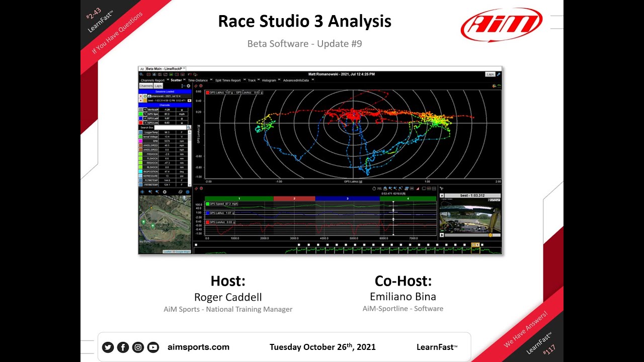Select the FRSHOCK channel row
Image resolution: width=644 pixels, height=362 pixels.
coord(164,154)
